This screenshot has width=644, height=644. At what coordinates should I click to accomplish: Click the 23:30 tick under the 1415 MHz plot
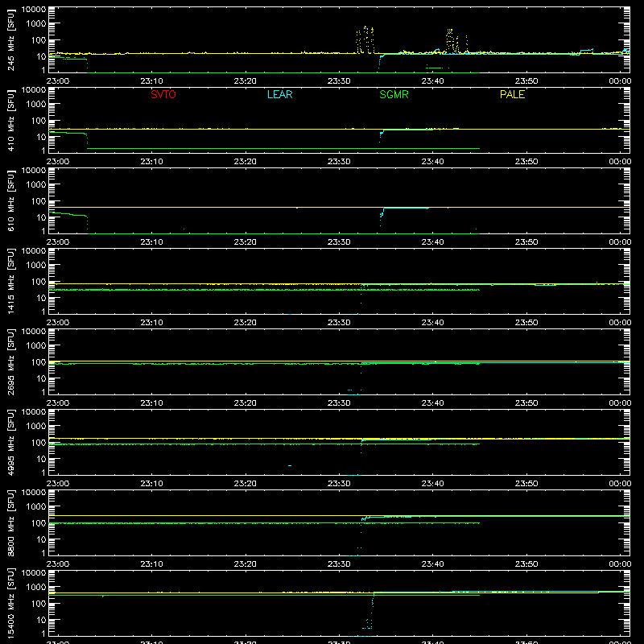pos(339,323)
